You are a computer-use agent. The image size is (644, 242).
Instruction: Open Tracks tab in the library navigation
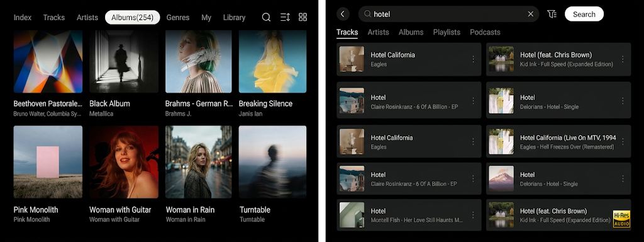54,17
